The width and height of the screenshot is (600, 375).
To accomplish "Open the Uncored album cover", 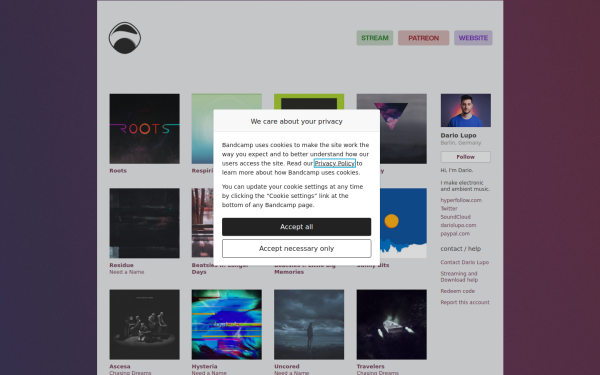I will coord(309,324).
